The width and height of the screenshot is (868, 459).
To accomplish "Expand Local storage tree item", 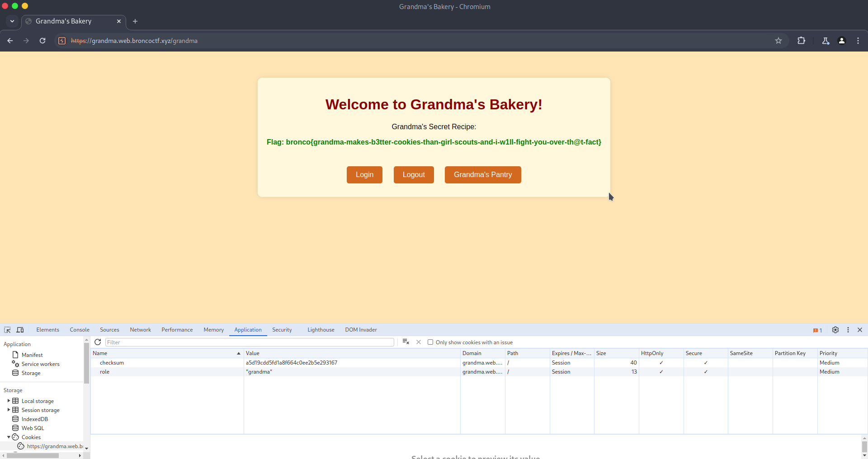I will point(9,401).
